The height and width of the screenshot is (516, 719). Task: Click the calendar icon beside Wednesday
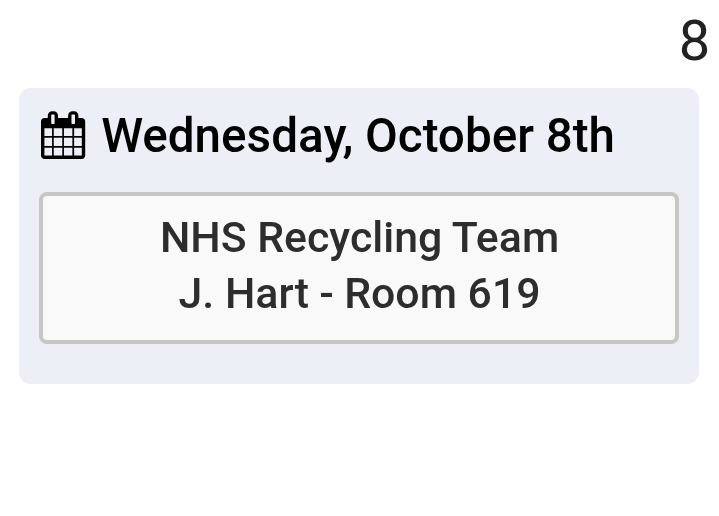coord(63,136)
